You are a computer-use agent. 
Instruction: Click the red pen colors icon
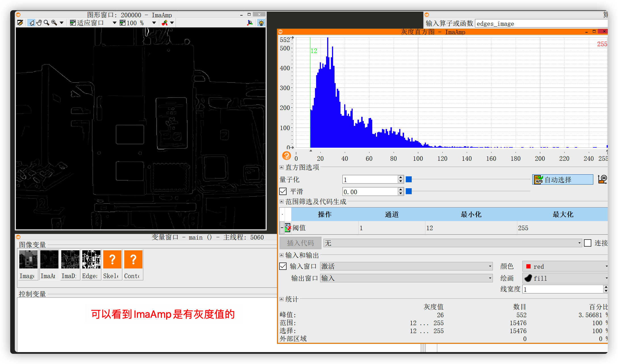click(164, 23)
